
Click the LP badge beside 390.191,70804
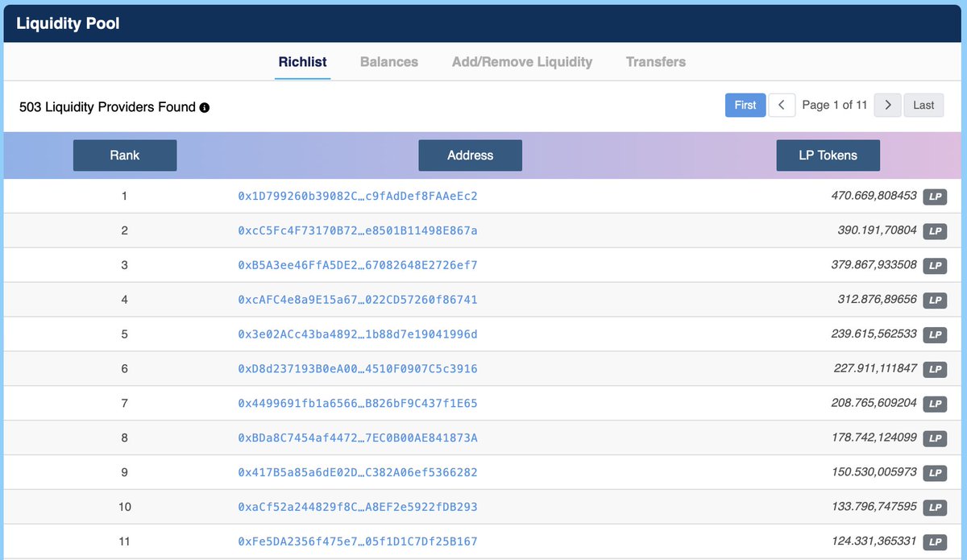coord(935,230)
